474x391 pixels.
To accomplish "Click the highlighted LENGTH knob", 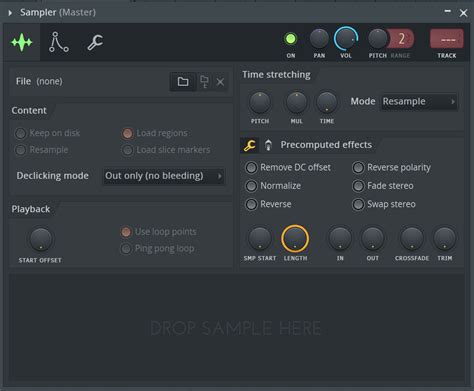I will tap(295, 239).
